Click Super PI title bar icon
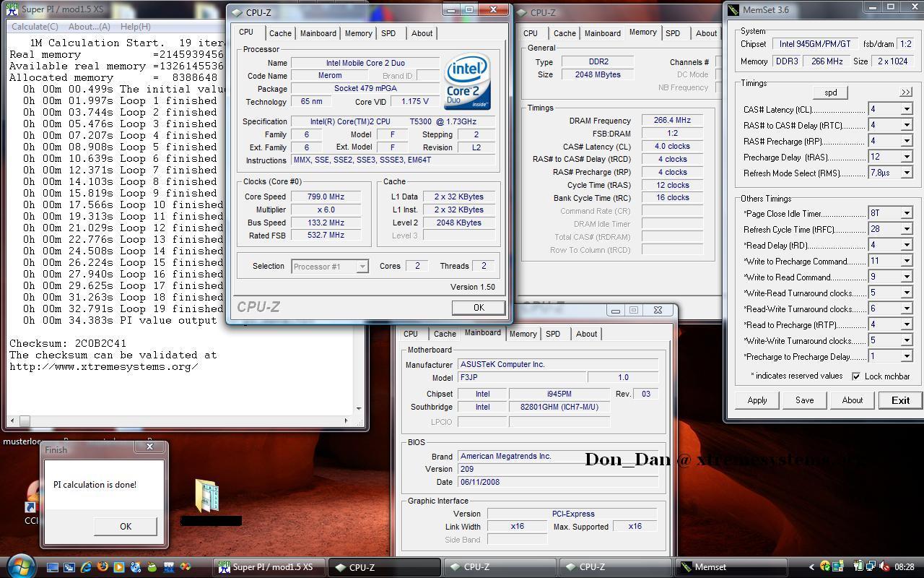Viewport: 924px width, 578px height. click(x=12, y=9)
